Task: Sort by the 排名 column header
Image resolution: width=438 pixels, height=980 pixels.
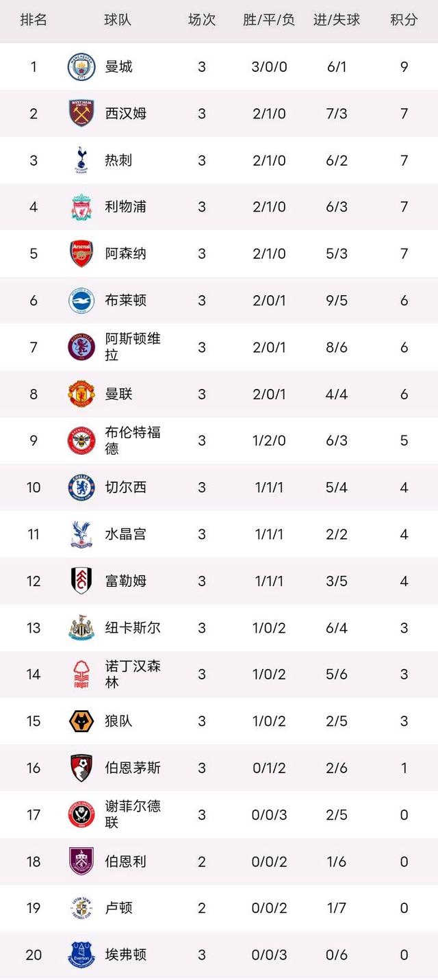Action: coord(34,20)
